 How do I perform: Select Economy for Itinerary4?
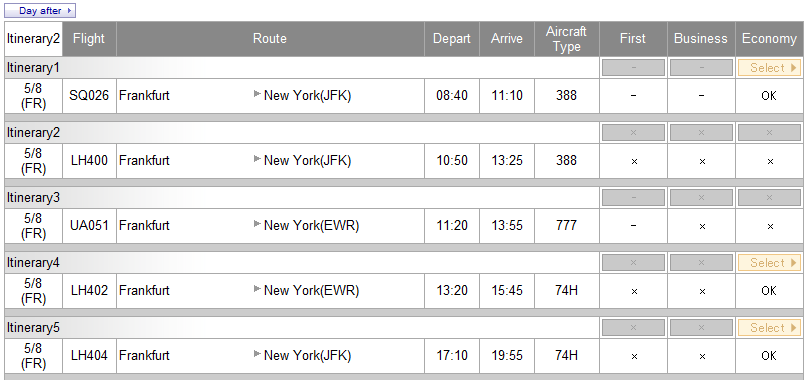769,263
